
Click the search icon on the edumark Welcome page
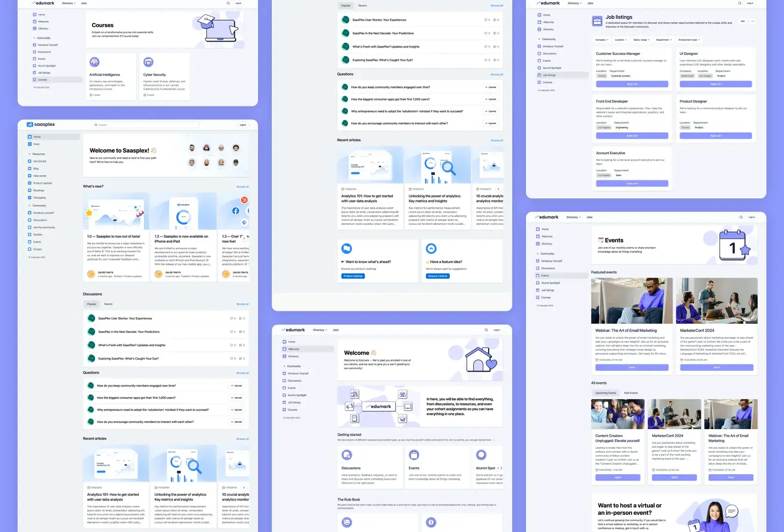(486, 330)
